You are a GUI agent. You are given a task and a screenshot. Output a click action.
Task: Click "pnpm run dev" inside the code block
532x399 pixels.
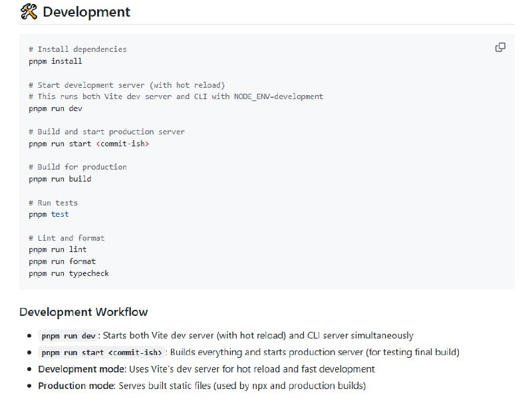(x=56, y=108)
